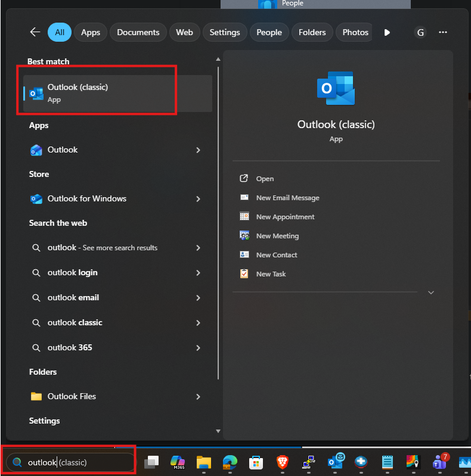Open Outlook (classic) best match result
The width and height of the screenshot is (471, 476).
click(x=117, y=93)
